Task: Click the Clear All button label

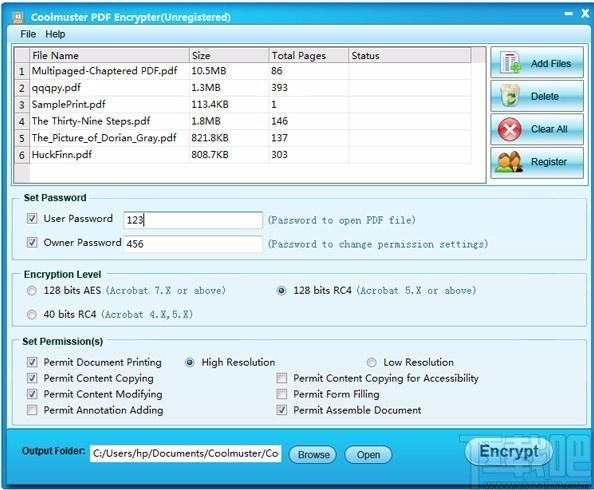Action: (549, 129)
